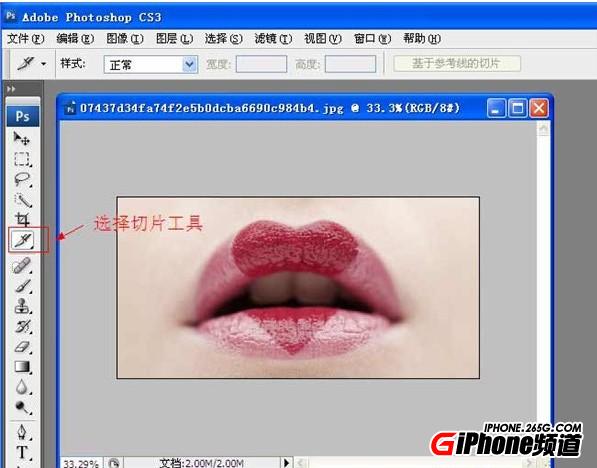The width and height of the screenshot is (597, 468).
Task: Select the Pen tool
Action: click(x=22, y=432)
